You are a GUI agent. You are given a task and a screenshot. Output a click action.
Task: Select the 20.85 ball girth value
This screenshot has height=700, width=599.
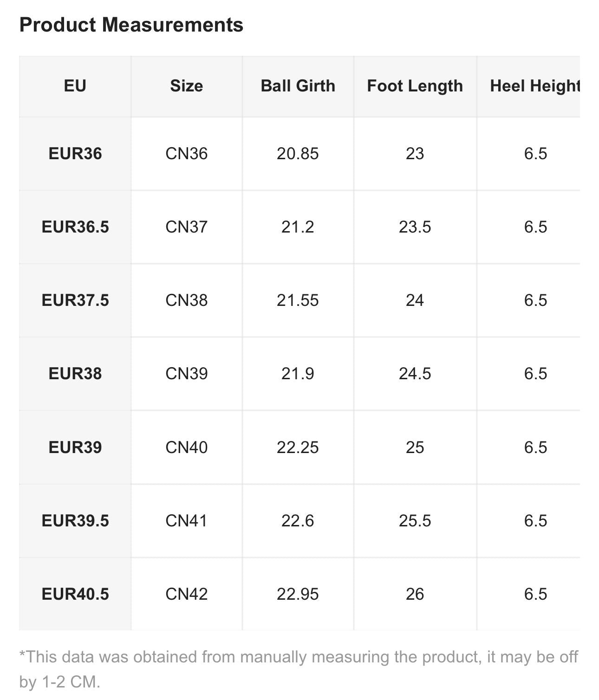pos(298,154)
